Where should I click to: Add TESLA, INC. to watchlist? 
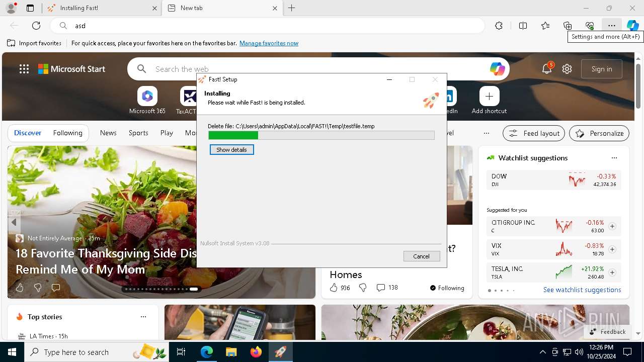612,273
